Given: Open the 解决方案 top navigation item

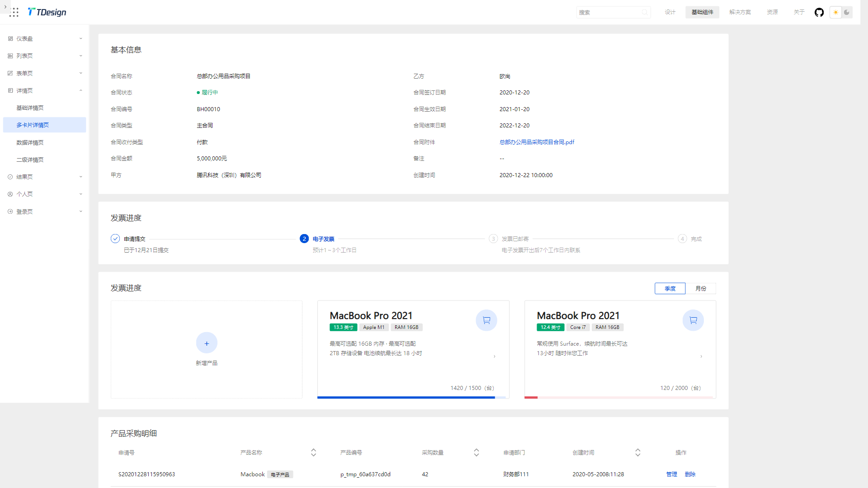Looking at the screenshot, I should (x=740, y=12).
